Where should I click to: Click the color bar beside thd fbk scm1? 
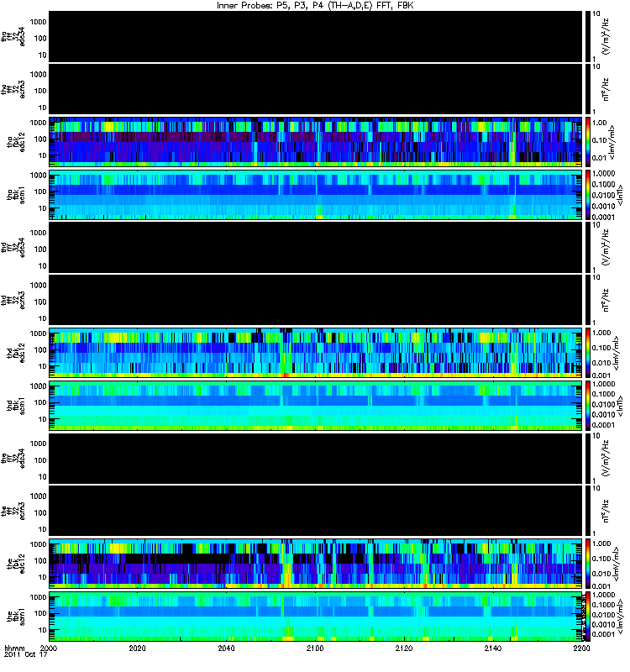click(x=587, y=406)
